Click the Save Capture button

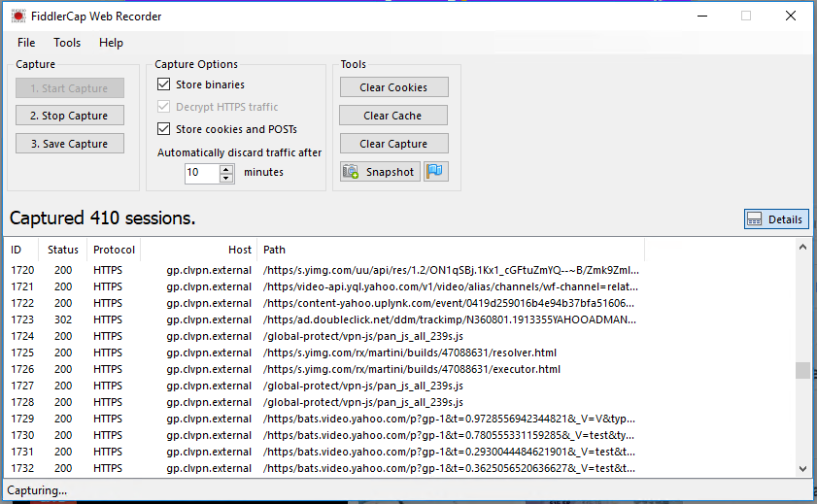[x=69, y=144]
